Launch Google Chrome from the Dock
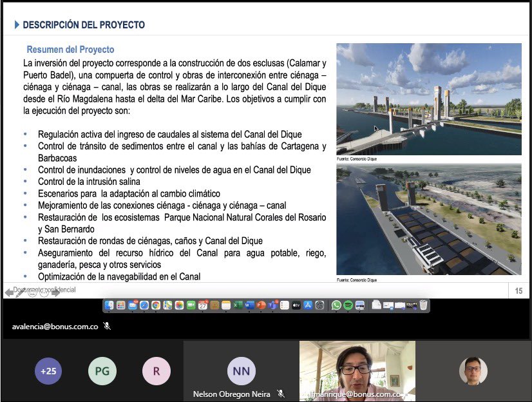Image resolution: width=532 pixels, height=402 pixels. click(156, 305)
